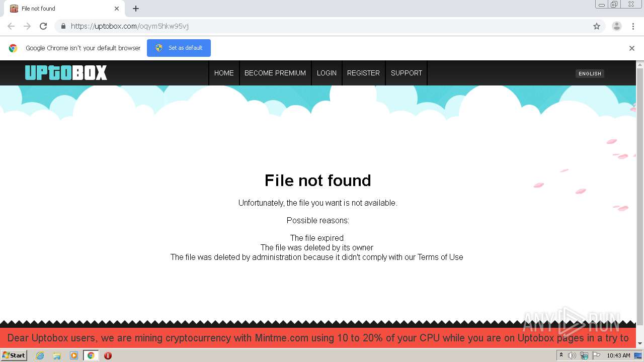Launch Internet Explorer from taskbar
644x362 pixels.
pos(40,355)
